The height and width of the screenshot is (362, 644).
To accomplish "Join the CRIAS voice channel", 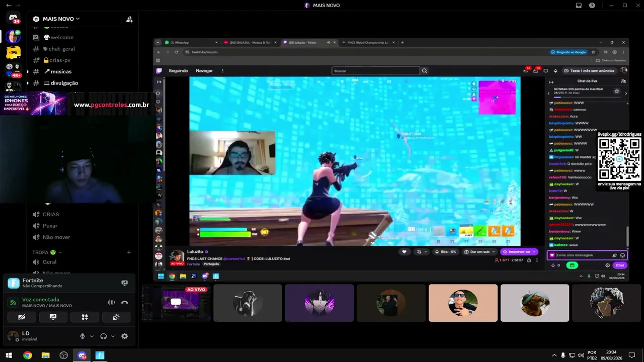I will pos(51,214).
